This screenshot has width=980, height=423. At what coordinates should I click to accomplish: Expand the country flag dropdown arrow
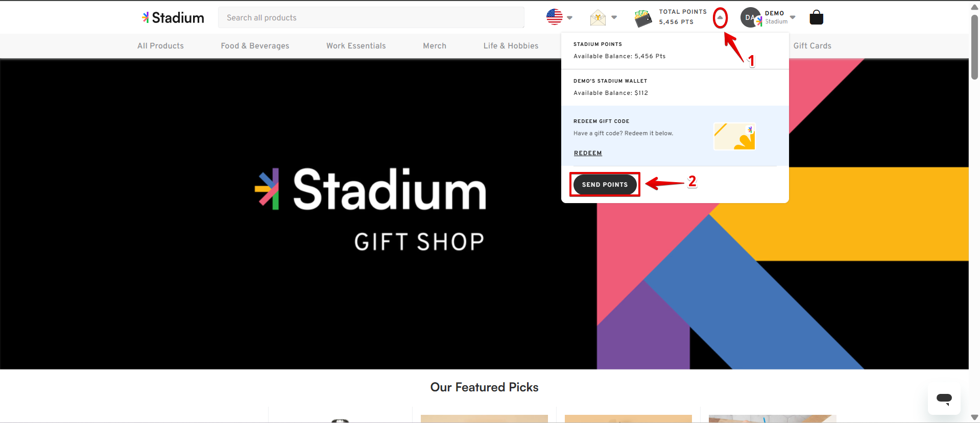click(569, 18)
